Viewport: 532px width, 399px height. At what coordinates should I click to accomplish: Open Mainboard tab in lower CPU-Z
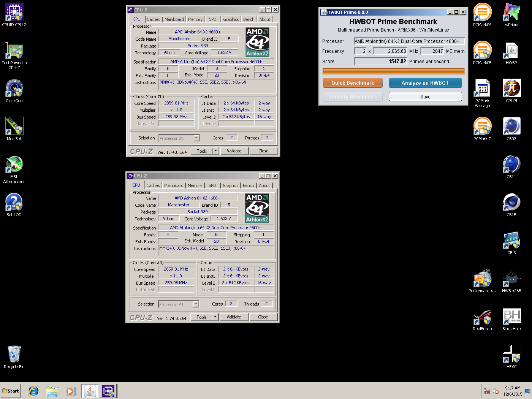[x=174, y=185]
